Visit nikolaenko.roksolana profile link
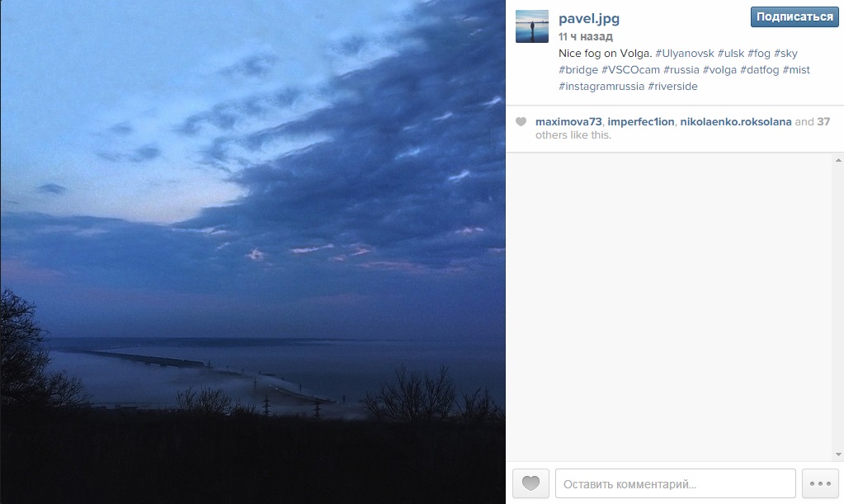The width and height of the screenshot is (844, 504). [735, 121]
